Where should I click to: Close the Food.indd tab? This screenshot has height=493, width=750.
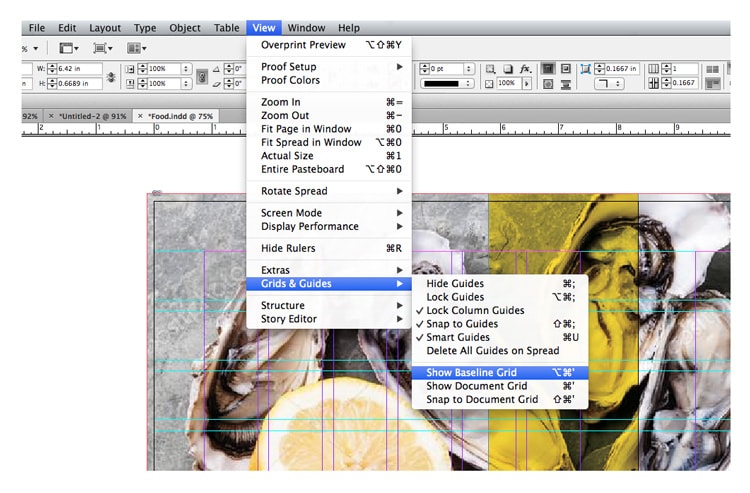click(x=140, y=116)
